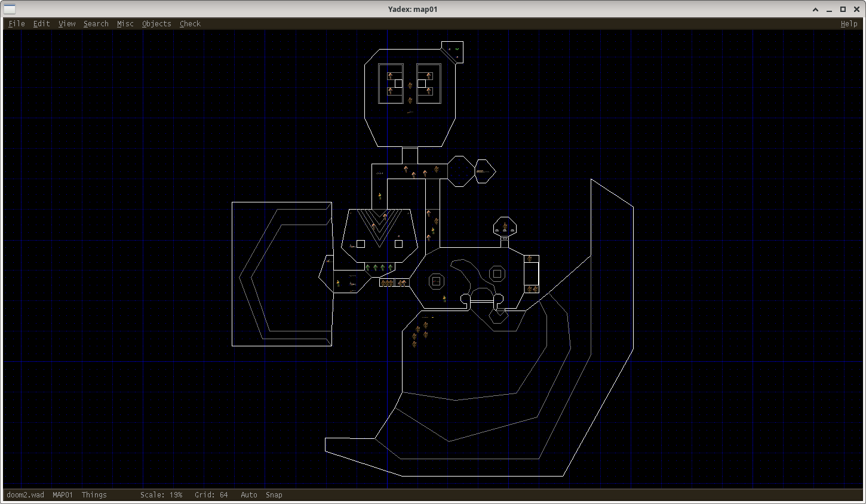Select the green armor thing in corner room

click(457, 49)
